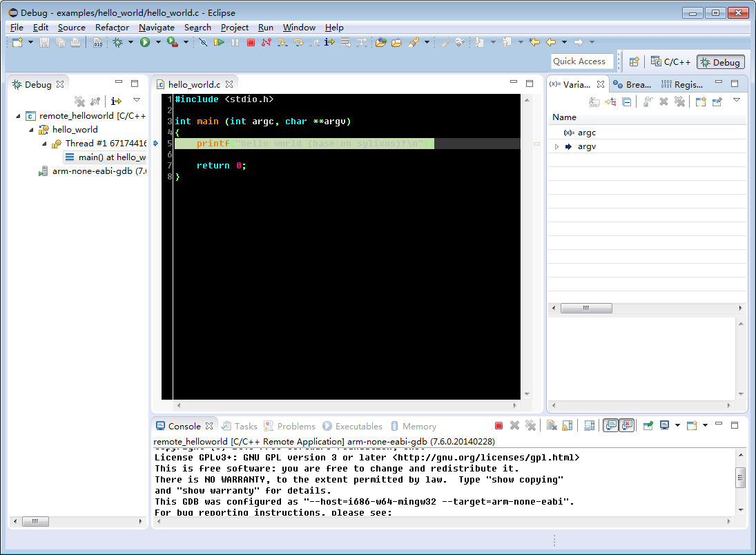Click the Debug bug icon in main toolbar
The height and width of the screenshot is (555, 756).
click(x=117, y=42)
